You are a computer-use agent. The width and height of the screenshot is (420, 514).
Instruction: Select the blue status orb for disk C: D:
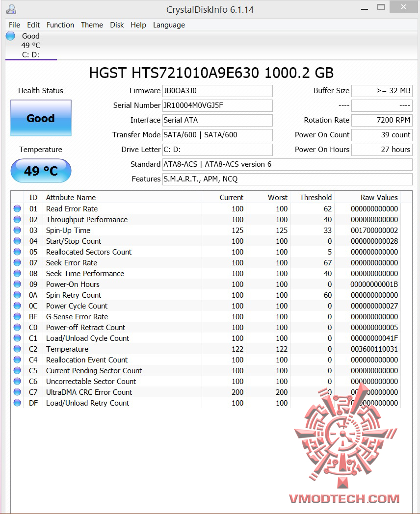coord(10,36)
